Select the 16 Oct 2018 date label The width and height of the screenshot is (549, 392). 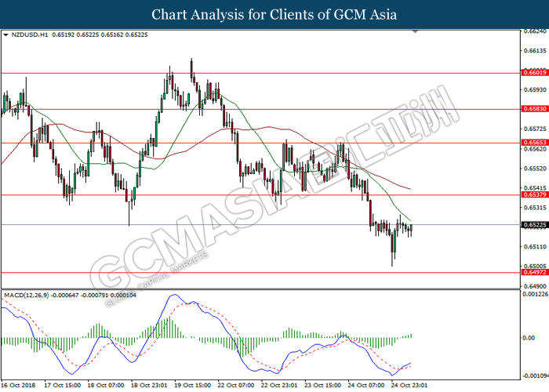(x=20, y=386)
